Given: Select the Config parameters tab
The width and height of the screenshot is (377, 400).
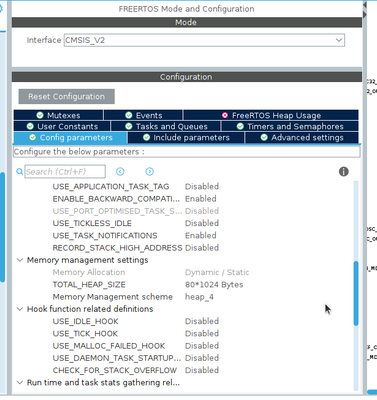Looking at the screenshot, I should pos(70,138).
